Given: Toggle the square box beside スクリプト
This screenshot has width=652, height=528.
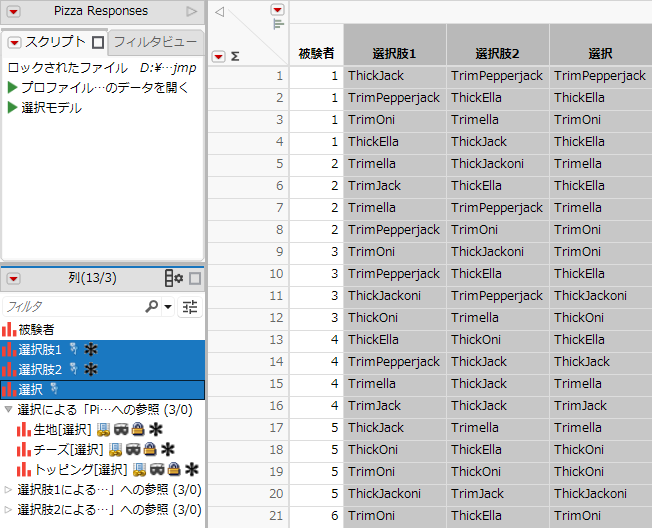Looking at the screenshot, I should tap(98, 42).
